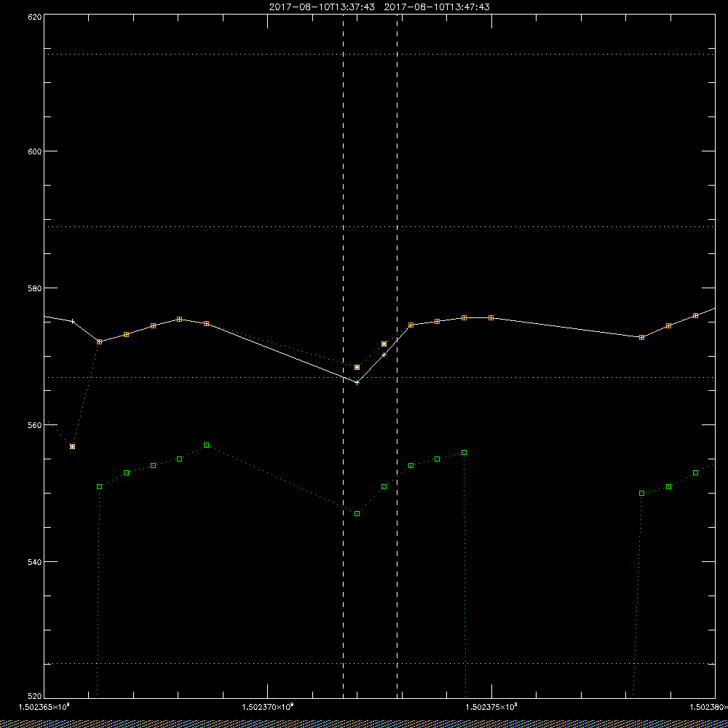Click the dotted horizontal threshold line near 589

coord(379,226)
